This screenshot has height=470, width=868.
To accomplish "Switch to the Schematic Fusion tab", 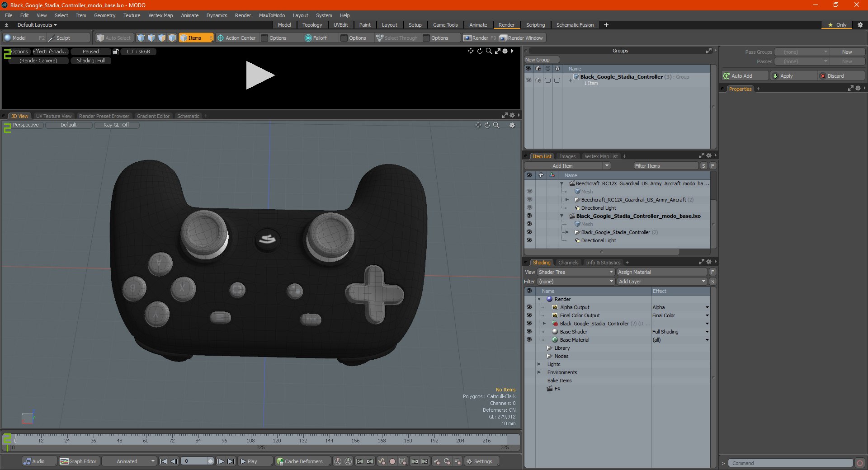I will pyautogui.click(x=575, y=25).
